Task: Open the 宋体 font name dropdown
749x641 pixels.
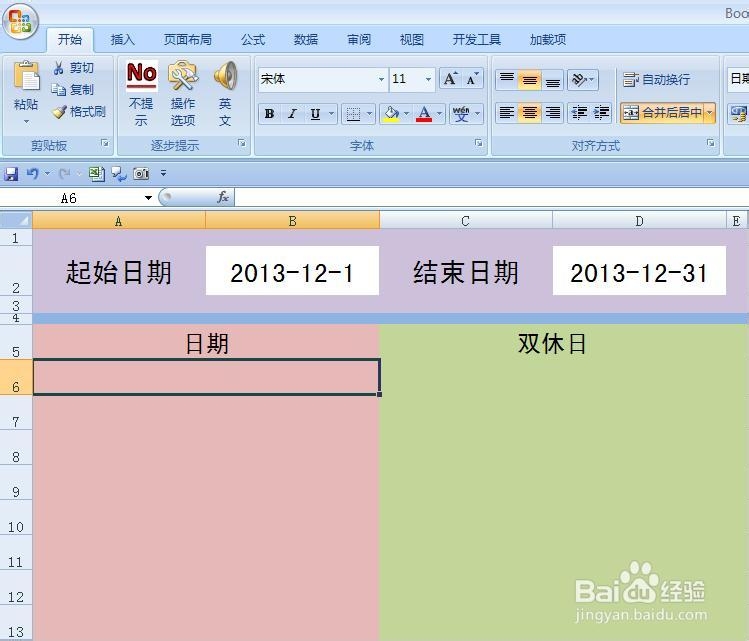Action: (381, 79)
